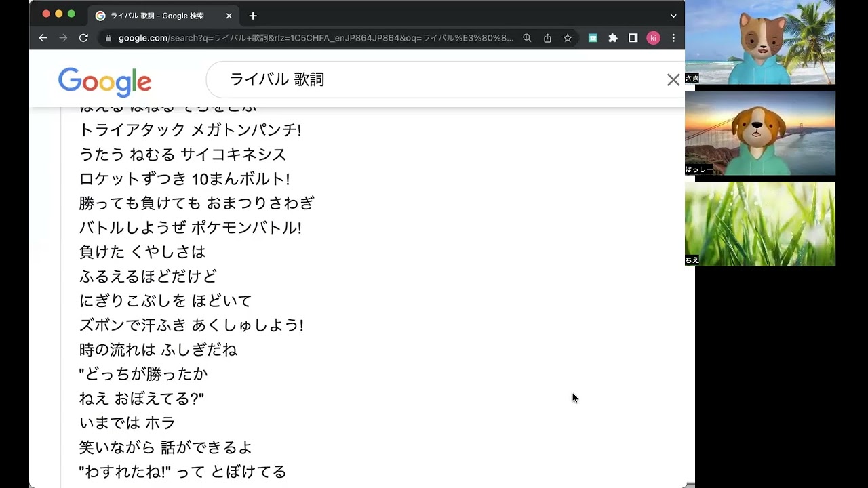This screenshot has width=868, height=488.
Task: Select the はっしー dog avatar video
Action: click(760, 133)
